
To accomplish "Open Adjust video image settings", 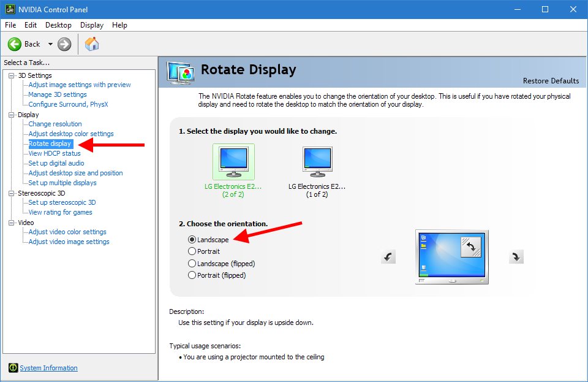I will coord(69,242).
